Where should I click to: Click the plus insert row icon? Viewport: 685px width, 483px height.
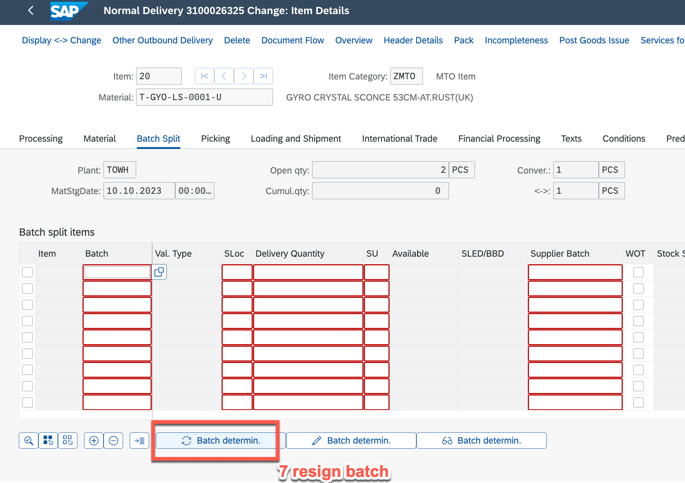click(94, 440)
